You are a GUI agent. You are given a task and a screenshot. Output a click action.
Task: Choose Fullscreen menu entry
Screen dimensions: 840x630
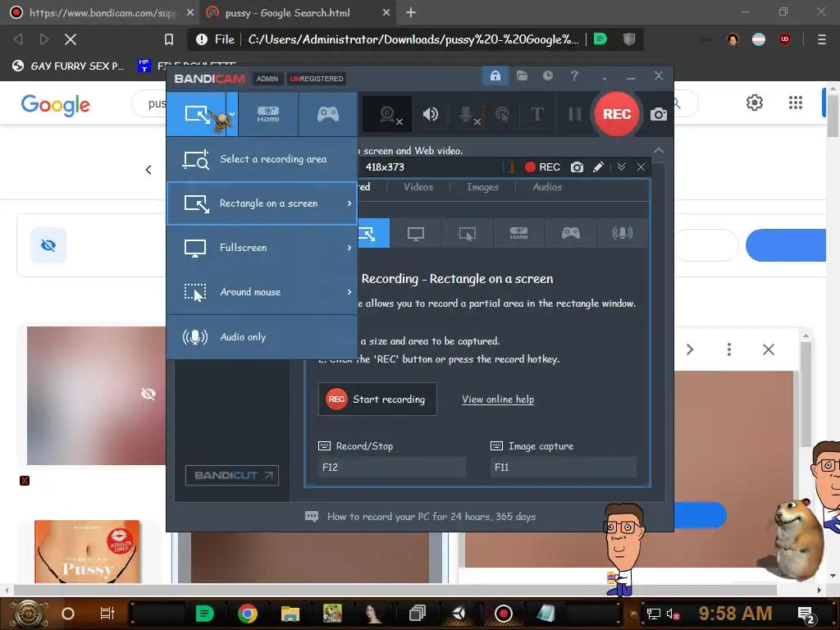pos(262,248)
